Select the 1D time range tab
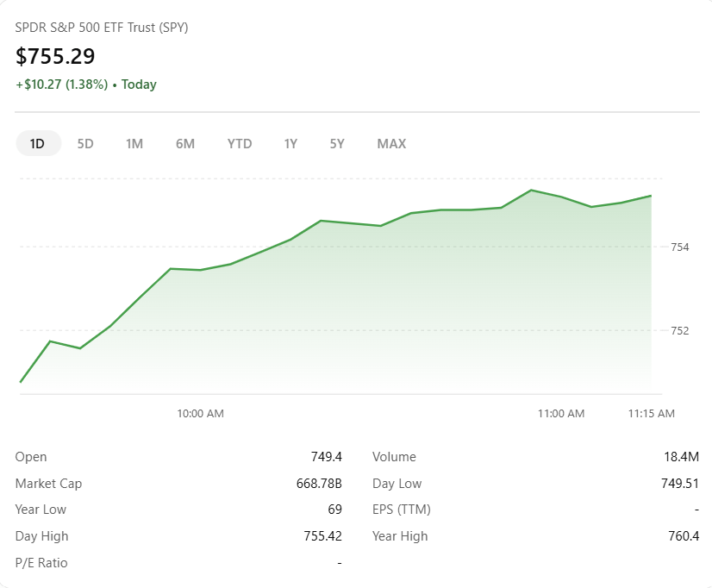This screenshot has width=712, height=588. coord(38,143)
